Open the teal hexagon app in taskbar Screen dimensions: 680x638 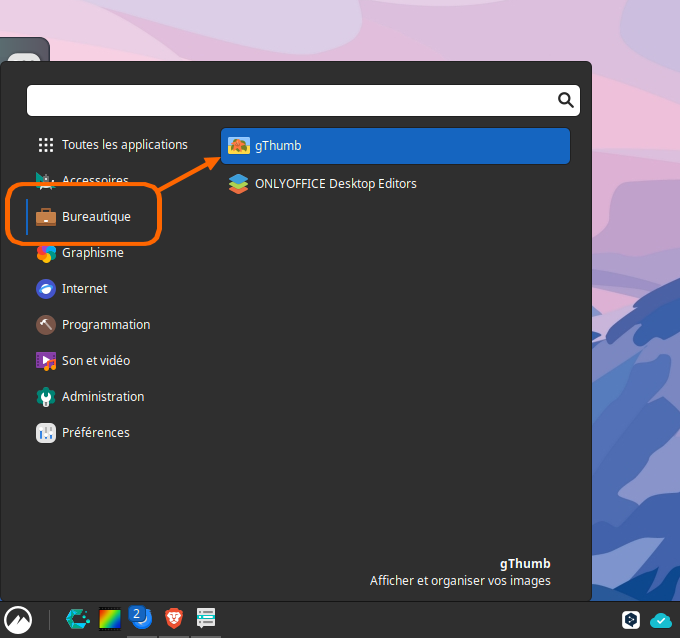point(76,619)
